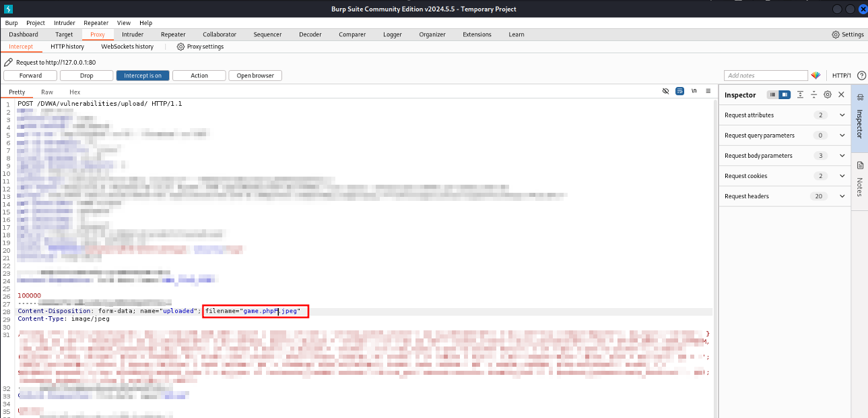The image size is (868, 418).
Task: Open Inspector settings gear icon
Action: pos(828,95)
